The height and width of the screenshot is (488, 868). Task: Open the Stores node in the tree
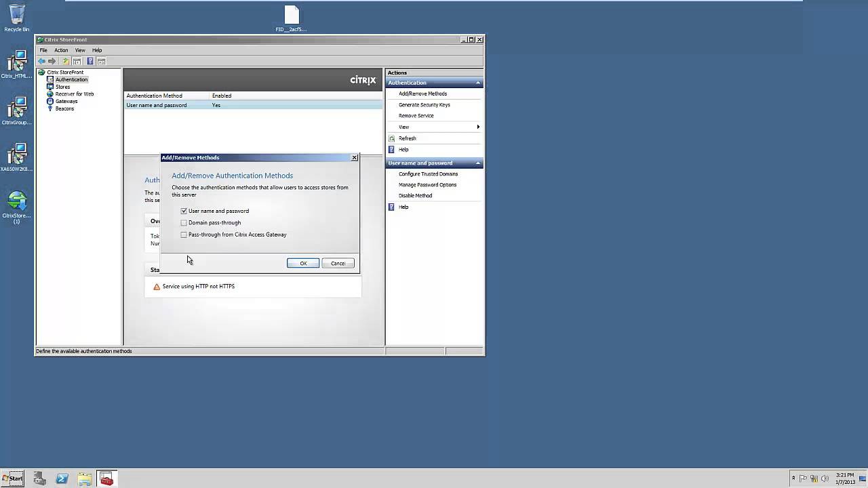pos(62,87)
